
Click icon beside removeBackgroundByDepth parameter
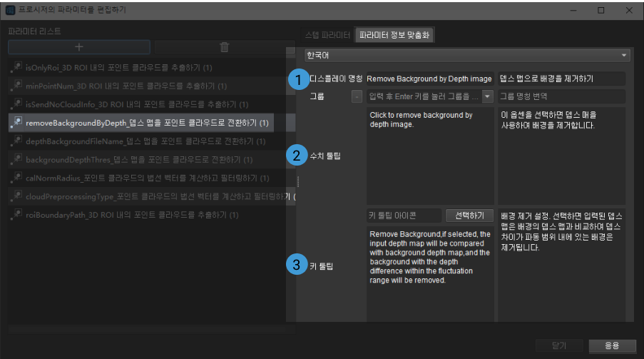point(16,123)
